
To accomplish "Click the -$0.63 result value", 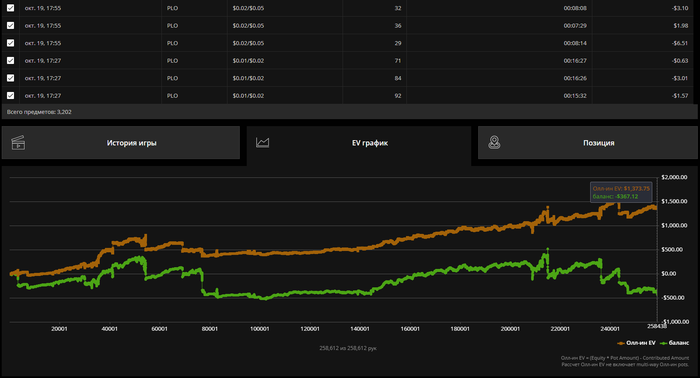I will tap(680, 60).
